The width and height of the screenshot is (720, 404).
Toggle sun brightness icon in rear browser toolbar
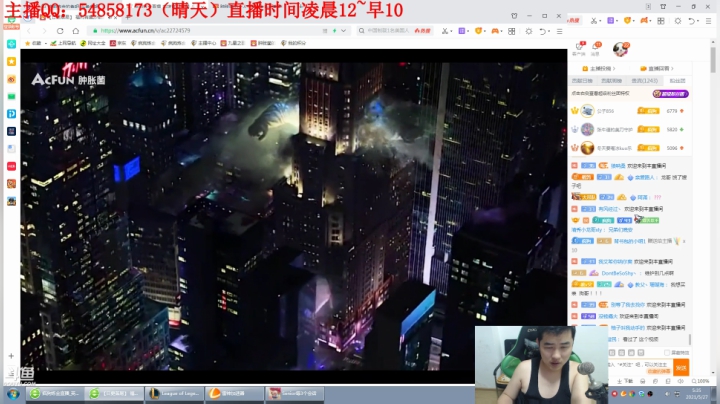pyautogui.click(x=678, y=21)
